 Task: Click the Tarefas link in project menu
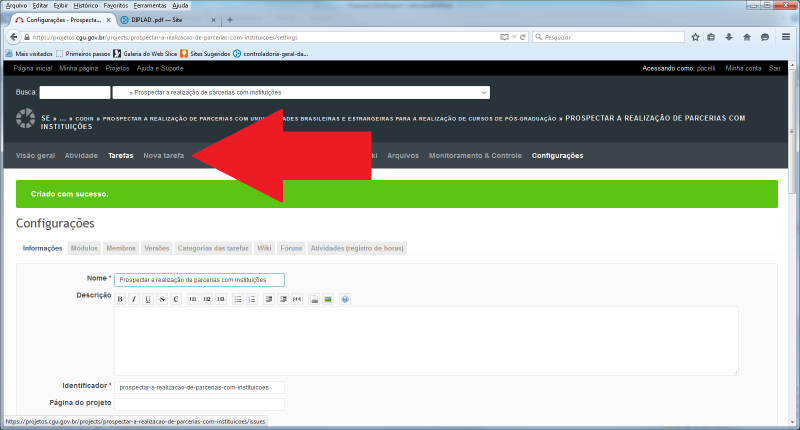click(120, 156)
